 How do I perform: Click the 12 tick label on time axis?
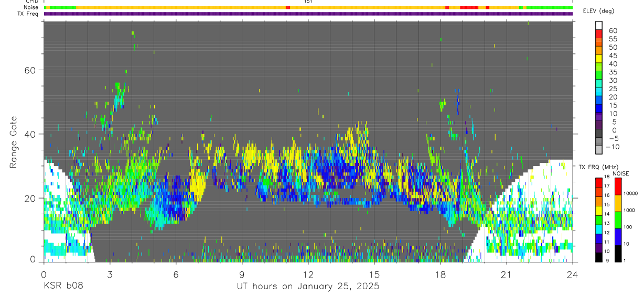coord(308,274)
